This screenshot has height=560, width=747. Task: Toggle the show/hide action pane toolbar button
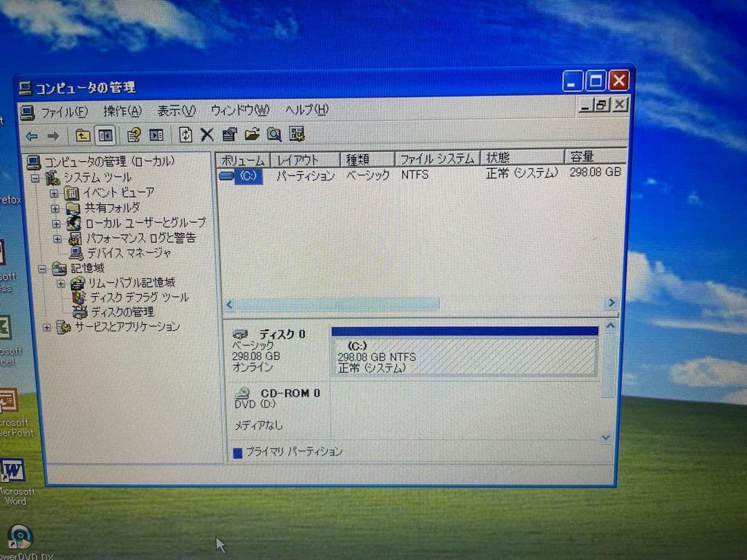[x=158, y=134]
